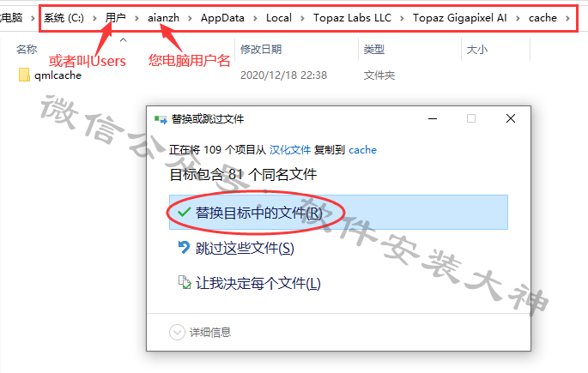Select the qmlcache folder icon

[24, 75]
